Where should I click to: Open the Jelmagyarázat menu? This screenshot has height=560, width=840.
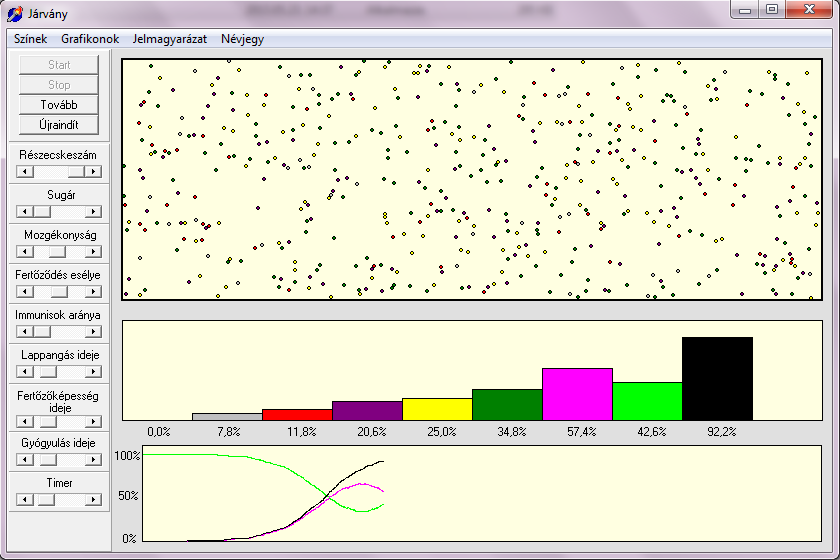pos(170,39)
